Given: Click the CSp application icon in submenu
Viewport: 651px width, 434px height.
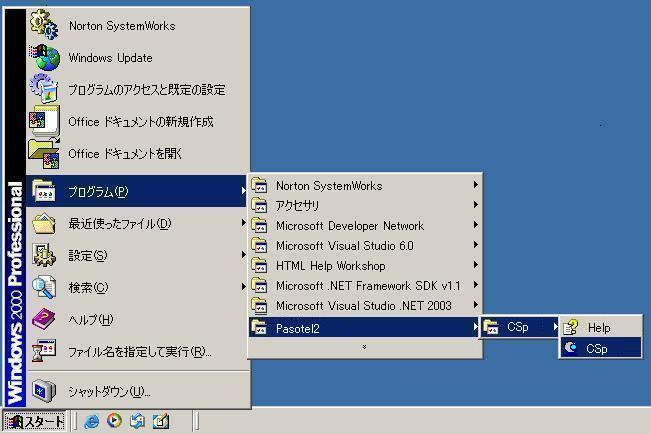Looking at the screenshot, I should click(571, 348).
